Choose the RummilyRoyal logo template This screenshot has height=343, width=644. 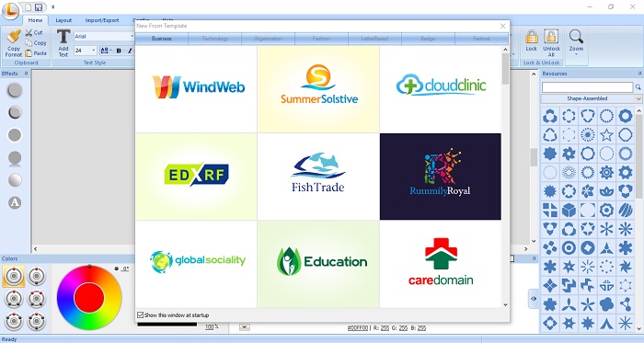click(441, 177)
